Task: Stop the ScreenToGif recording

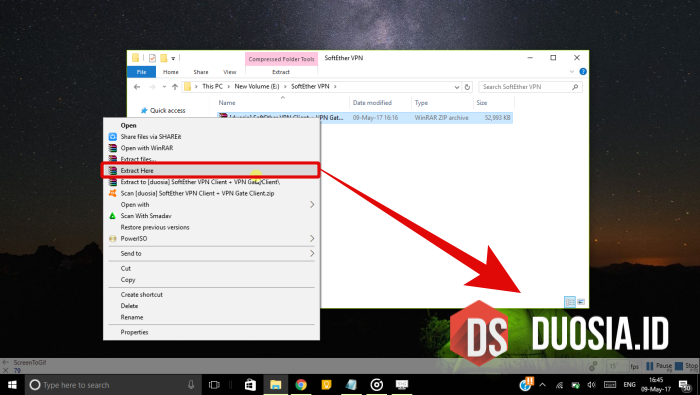Action: coord(687,366)
